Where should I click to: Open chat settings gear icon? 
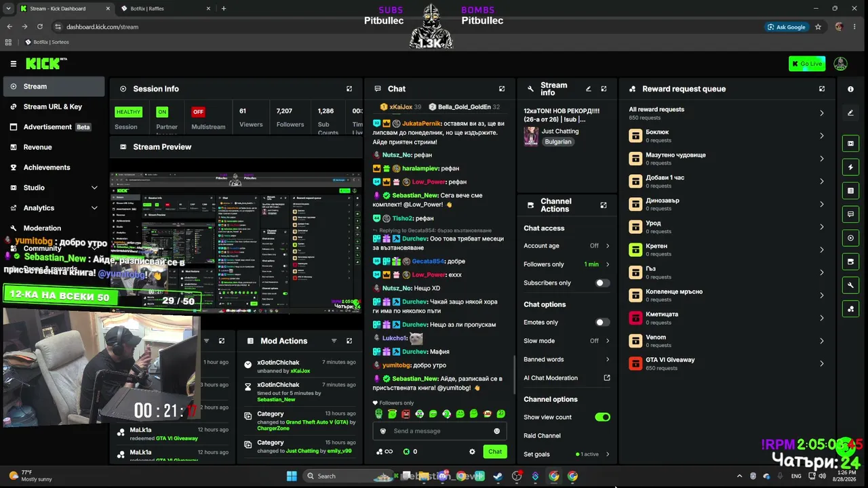(x=472, y=451)
